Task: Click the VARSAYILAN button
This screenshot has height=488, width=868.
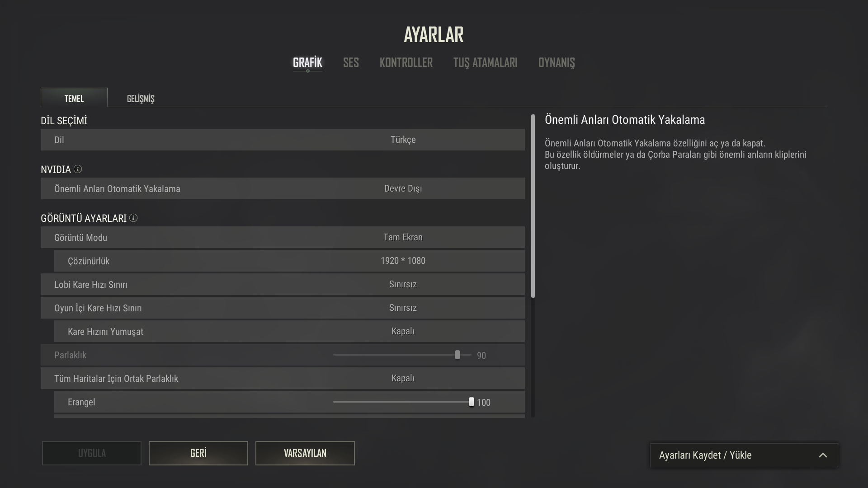Action: [305, 453]
